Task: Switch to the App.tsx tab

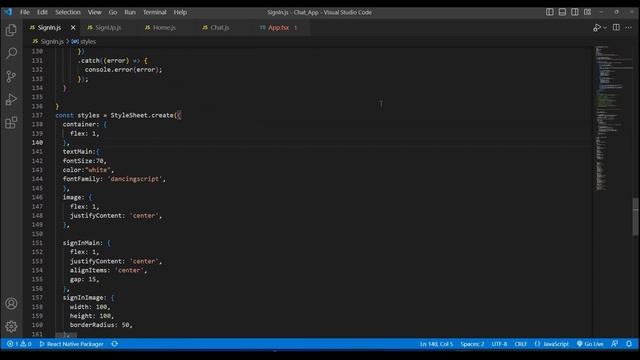Action: [x=279, y=28]
